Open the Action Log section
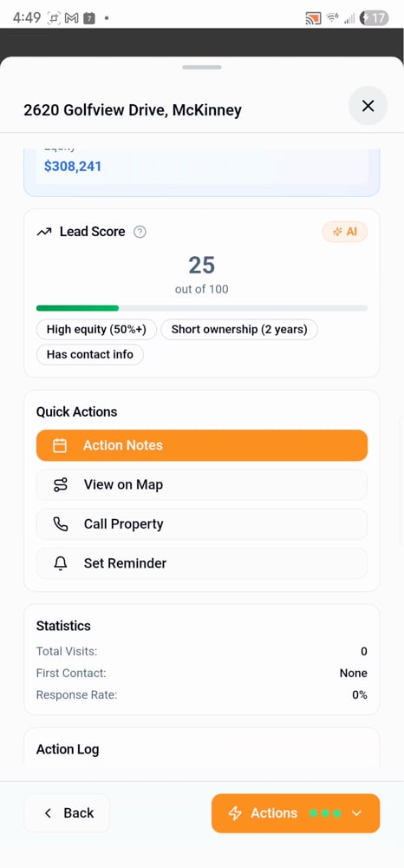The height and width of the screenshot is (868, 404). coord(68,750)
